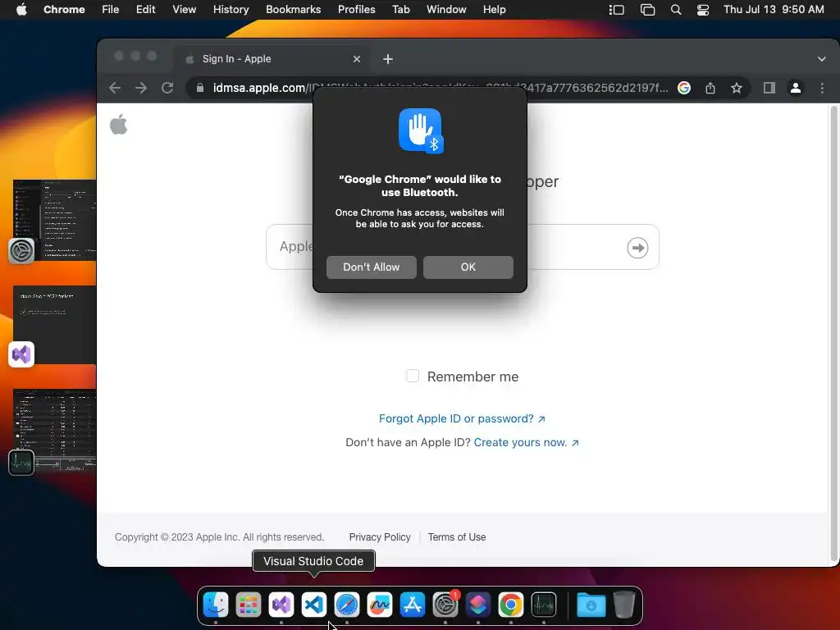Open Launchpad in the Dock
The image size is (840, 630).
pos(248,605)
